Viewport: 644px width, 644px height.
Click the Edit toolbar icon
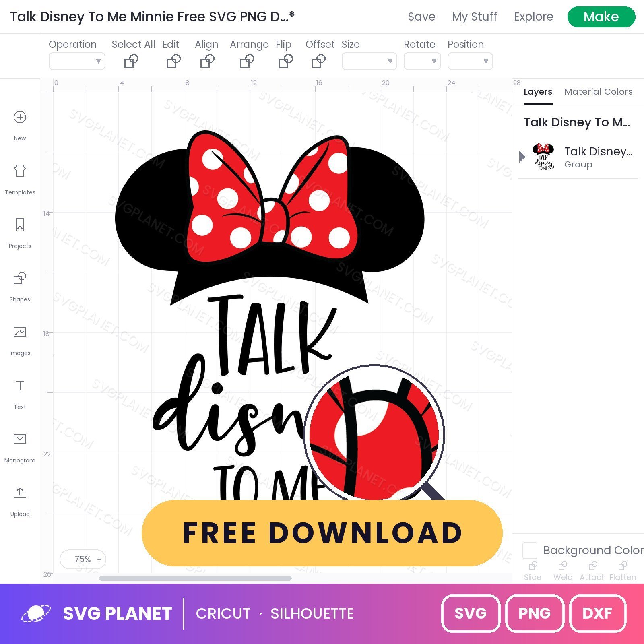click(173, 61)
